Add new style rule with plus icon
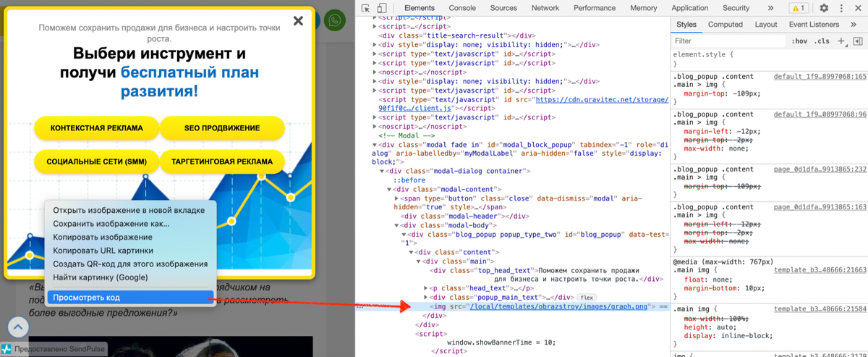 click(x=841, y=41)
